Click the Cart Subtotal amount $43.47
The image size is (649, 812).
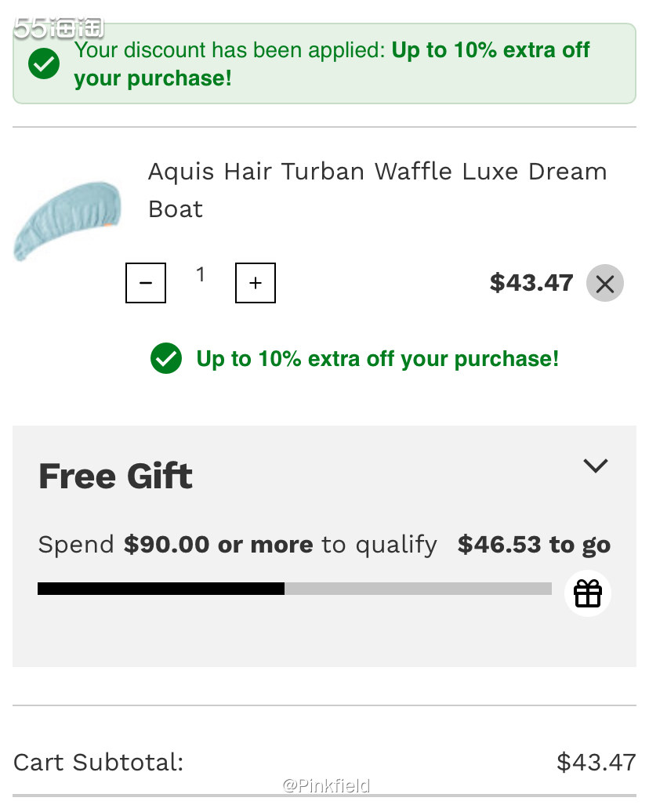[x=596, y=762]
